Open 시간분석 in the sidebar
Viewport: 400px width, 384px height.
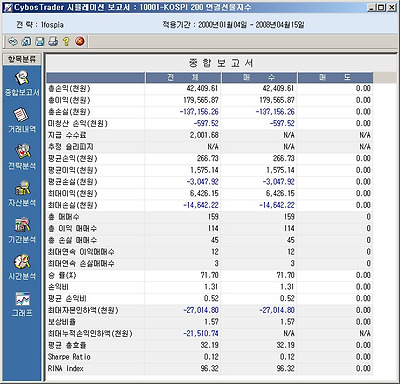22,267
